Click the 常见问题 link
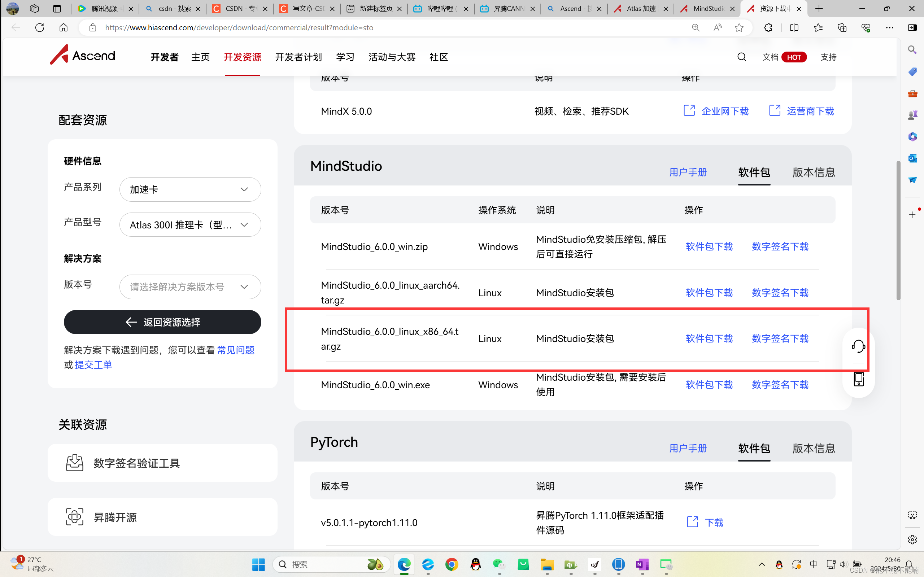Screen dimensions: 924x577 (235, 350)
